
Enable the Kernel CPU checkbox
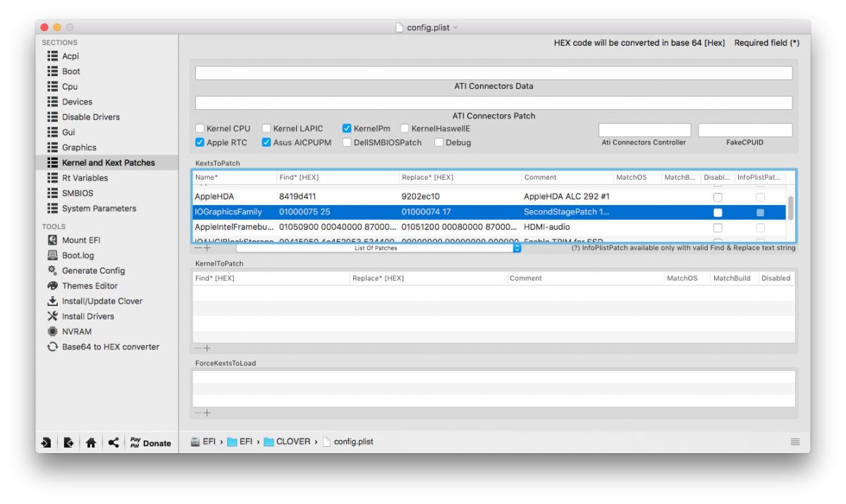pyautogui.click(x=200, y=129)
